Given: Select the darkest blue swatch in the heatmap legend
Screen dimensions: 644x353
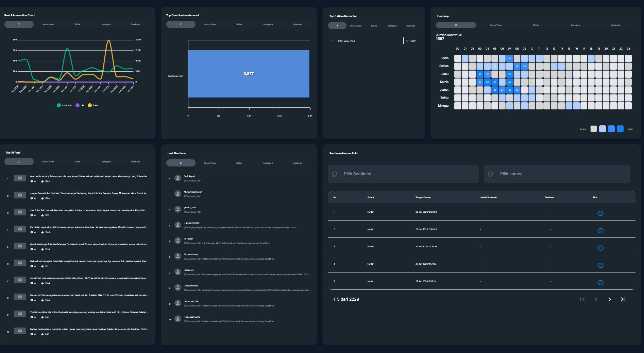Looking at the screenshot, I should (620, 129).
